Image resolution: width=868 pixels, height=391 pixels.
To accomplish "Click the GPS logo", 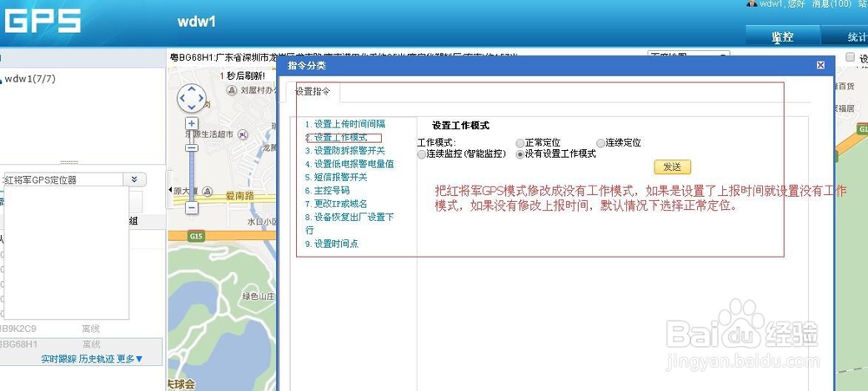I will pyautogui.click(x=42, y=21).
